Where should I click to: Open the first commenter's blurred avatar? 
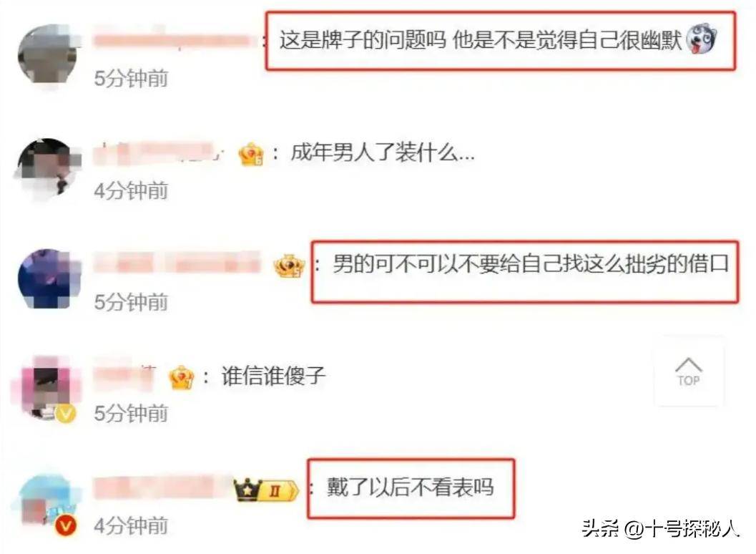[46, 55]
